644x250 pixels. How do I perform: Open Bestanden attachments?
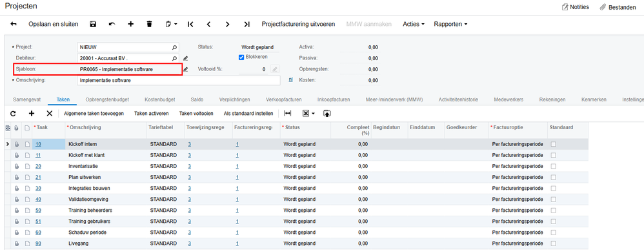[x=618, y=7]
